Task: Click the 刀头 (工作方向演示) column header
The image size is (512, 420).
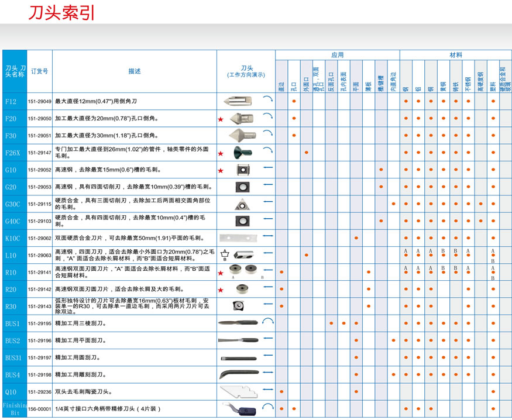Action: (246, 71)
